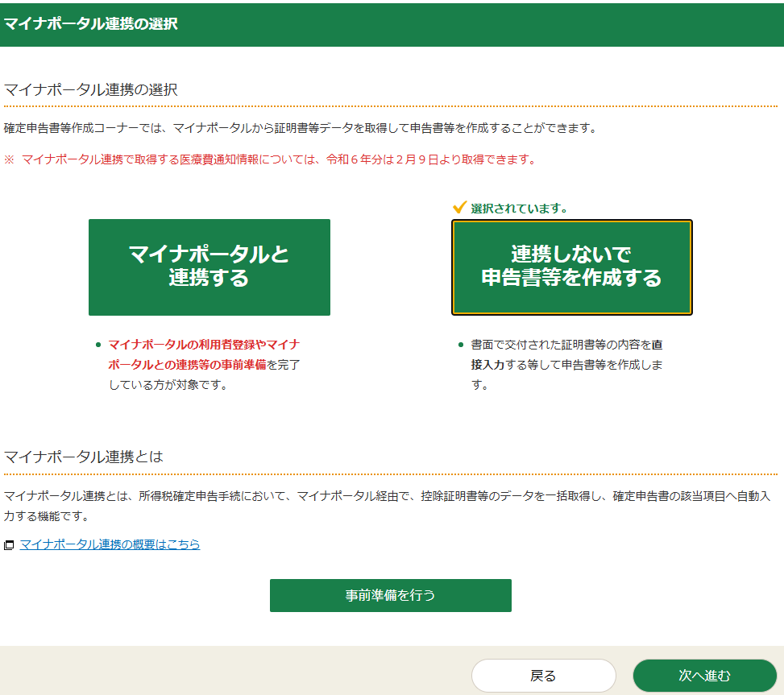The width and height of the screenshot is (784, 695).
Task: Click the マイナポータル連携とは section heading
Action: click(84, 457)
